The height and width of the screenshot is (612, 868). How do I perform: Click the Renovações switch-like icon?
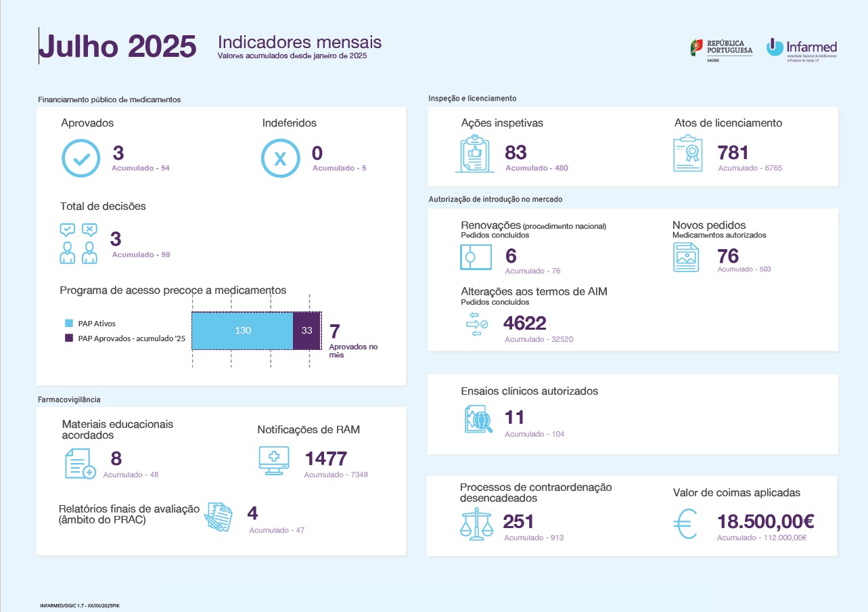(x=474, y=258)
